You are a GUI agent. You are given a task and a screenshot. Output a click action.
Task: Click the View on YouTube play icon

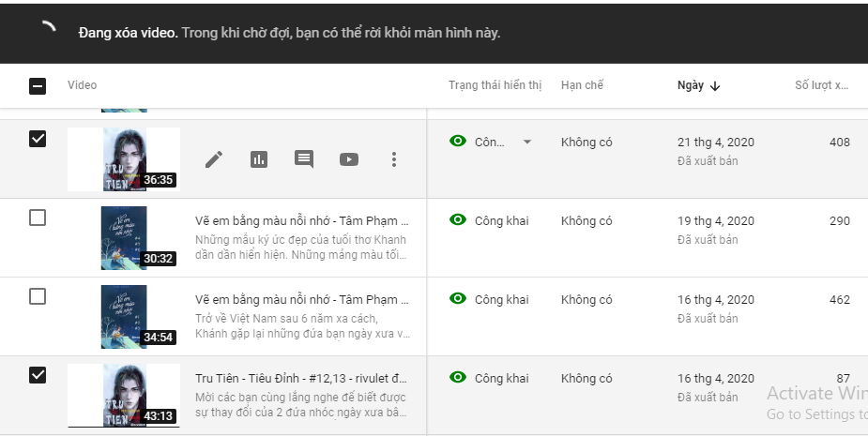(349, 159)
